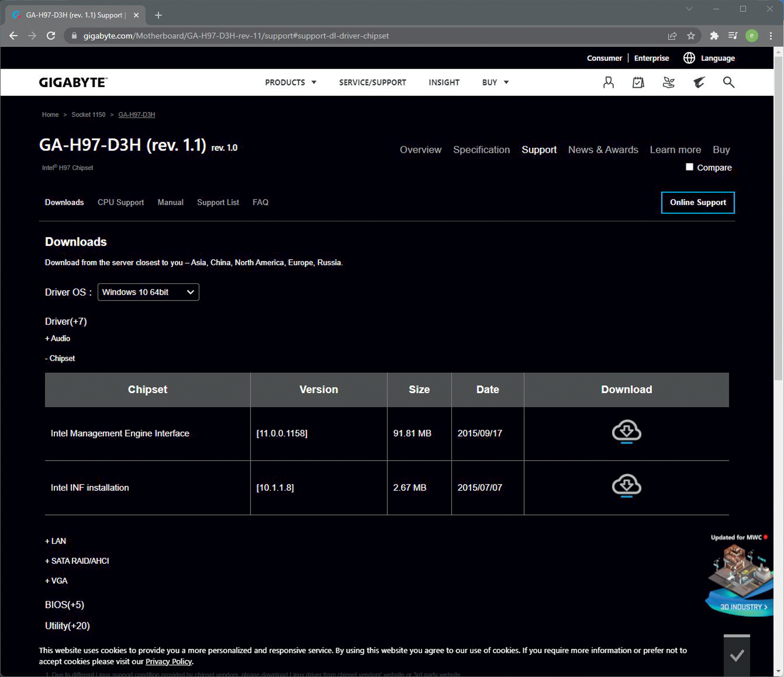Accept cookies using the checkmark button
This screenshot has height=677, width=784.
point(737,656)
